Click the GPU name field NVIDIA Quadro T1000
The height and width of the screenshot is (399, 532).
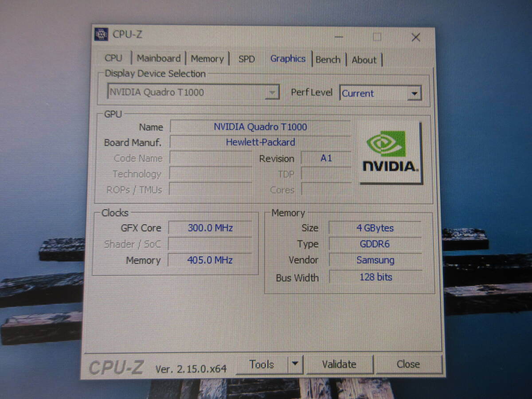coord(260,127)
